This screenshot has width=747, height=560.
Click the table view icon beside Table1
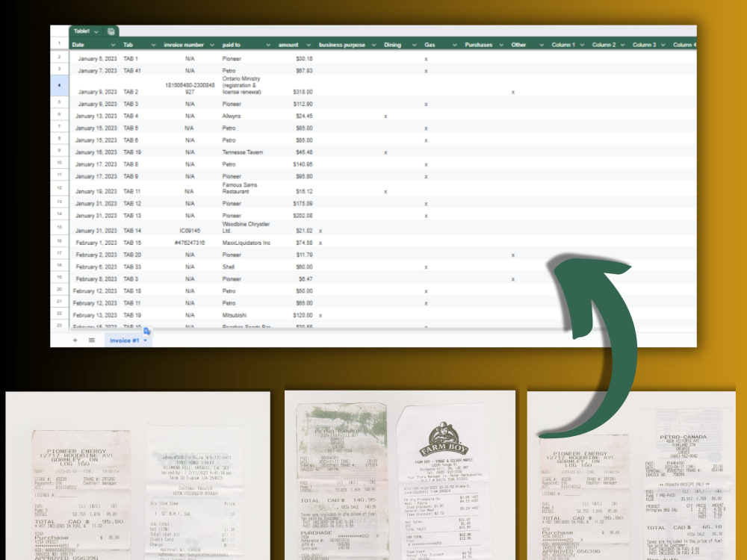[111, 31]
